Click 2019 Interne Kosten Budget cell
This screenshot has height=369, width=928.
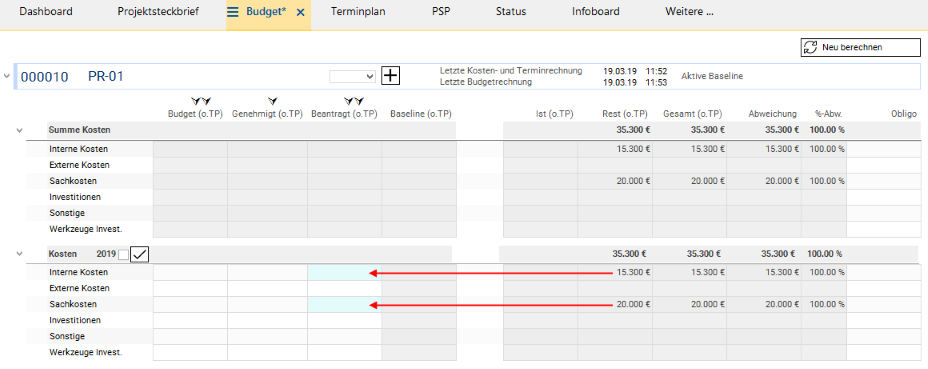click(191, 272)
